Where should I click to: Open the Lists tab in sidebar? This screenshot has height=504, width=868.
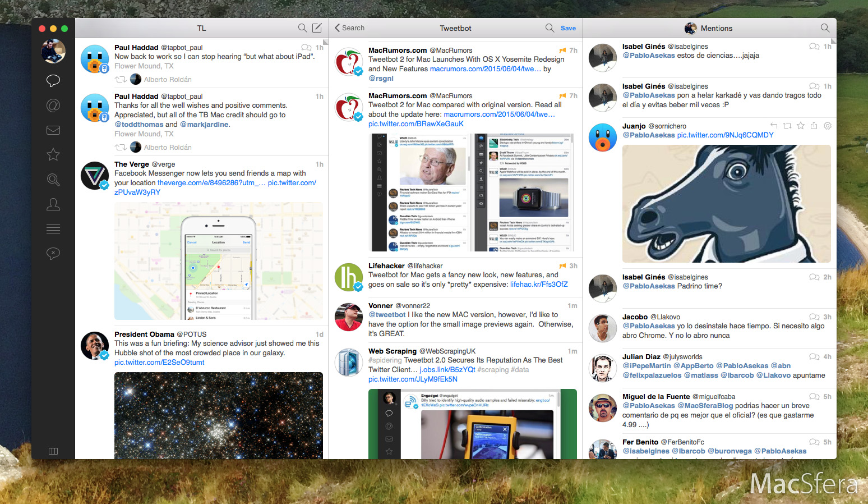pos(53,229)
